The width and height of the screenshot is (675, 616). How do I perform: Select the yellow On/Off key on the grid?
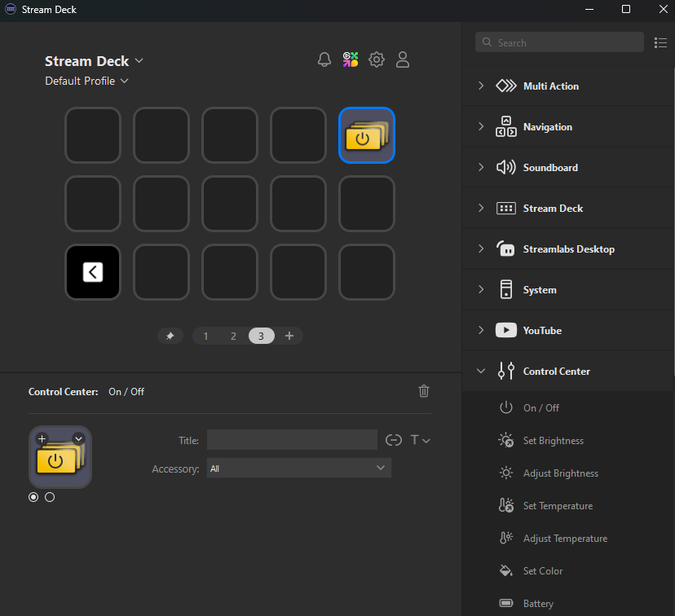(x=367, y=135)
